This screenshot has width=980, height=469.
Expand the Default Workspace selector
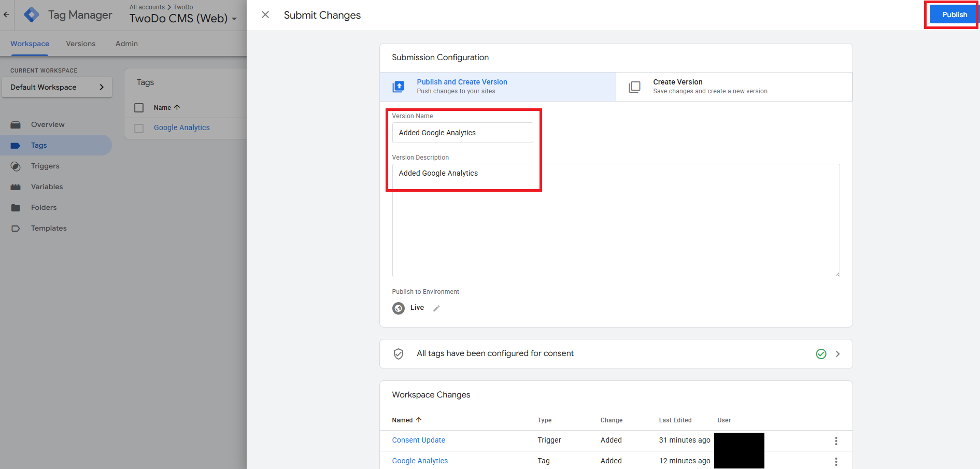click(57, 87)
